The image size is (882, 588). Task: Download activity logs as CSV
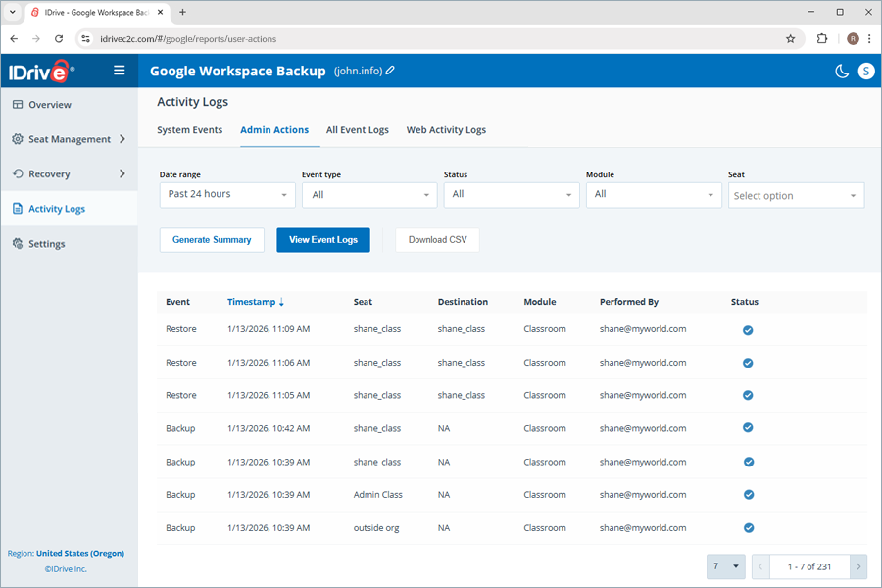[437, 239]
